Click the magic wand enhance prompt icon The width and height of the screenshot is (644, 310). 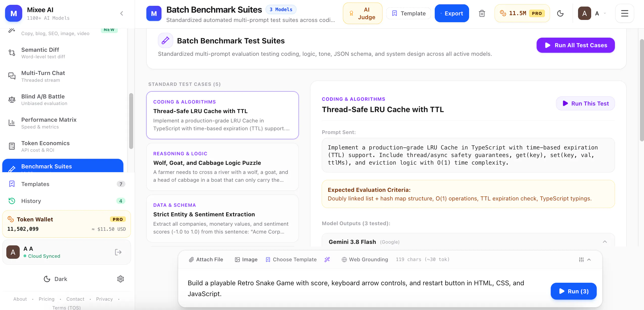pos(327,260)
